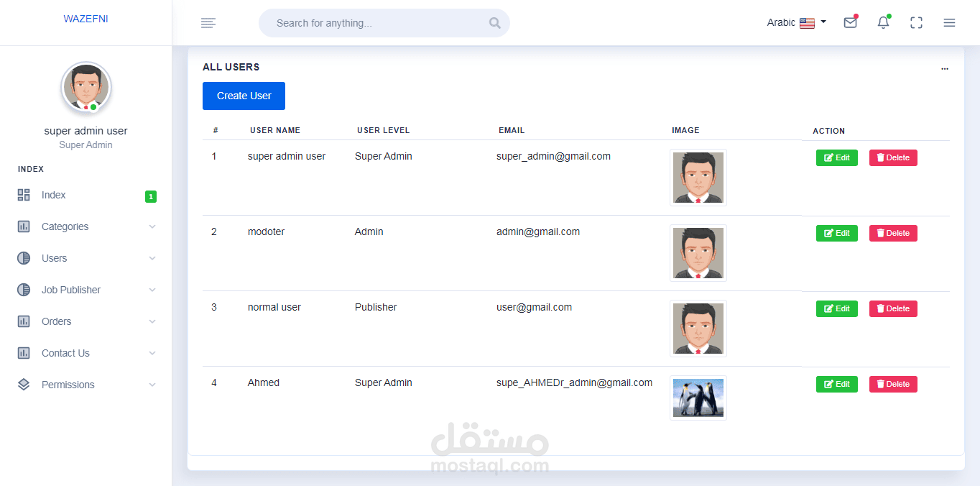This screenshot has height=486, width=980.
Task: Click Edit for the modoter user
Action: 836,233
